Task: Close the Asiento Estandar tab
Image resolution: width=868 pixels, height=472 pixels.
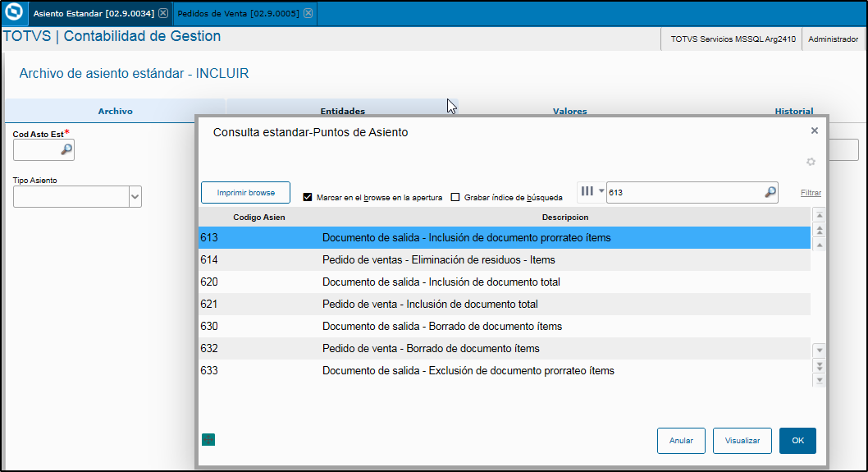Action: (x=162, y=13)
